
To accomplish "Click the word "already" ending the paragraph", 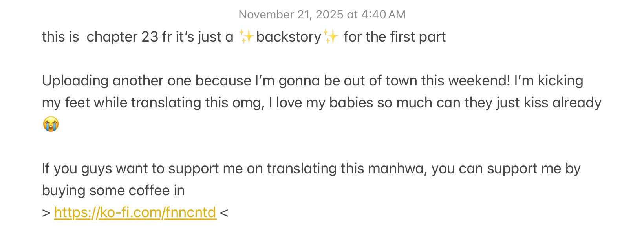I will pos(576,103).
